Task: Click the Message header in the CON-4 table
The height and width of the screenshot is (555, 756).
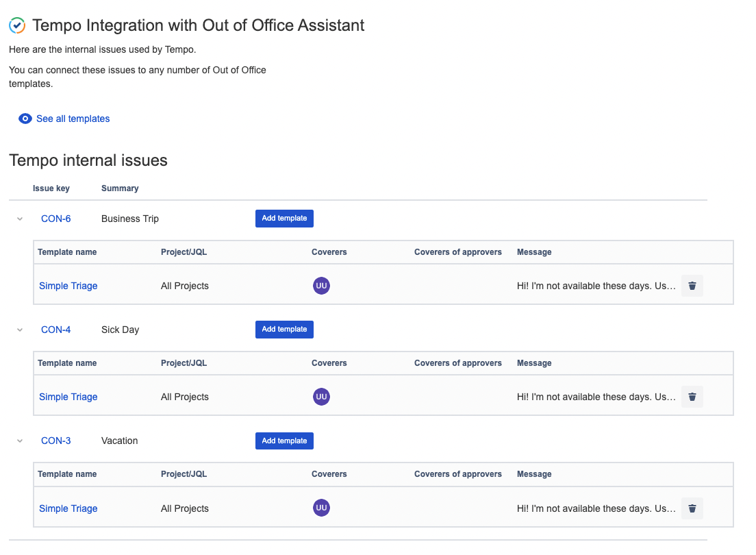Action: tap(534, 363)
